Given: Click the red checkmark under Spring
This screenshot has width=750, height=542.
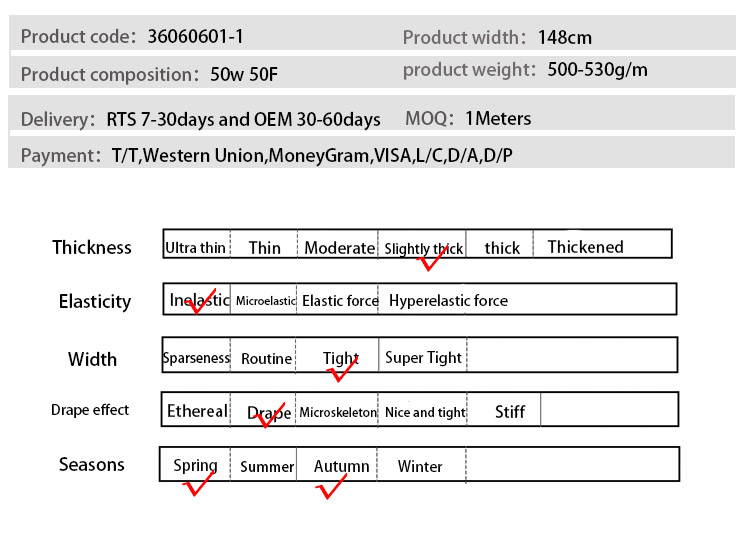Looking at the screenshot, I should tap(197, 484).
